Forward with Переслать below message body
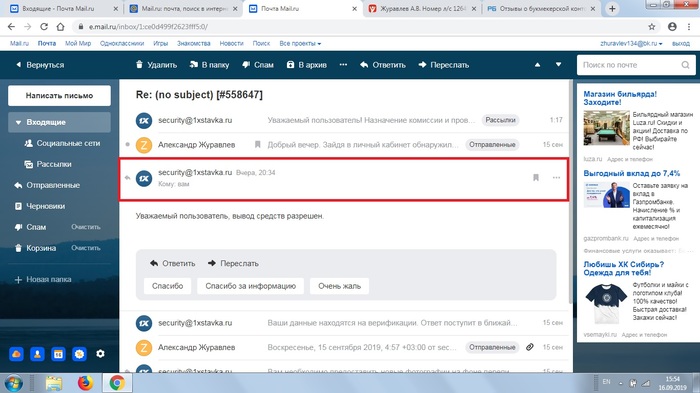The width and height of the screenshot is (700, 393). (233, 263)
